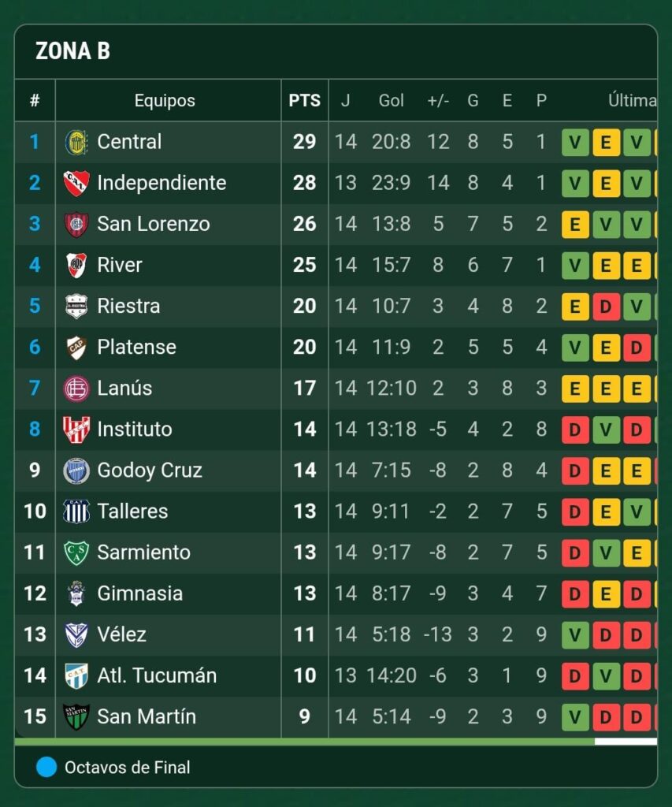Click the Lanús club crest

[76, 389]
